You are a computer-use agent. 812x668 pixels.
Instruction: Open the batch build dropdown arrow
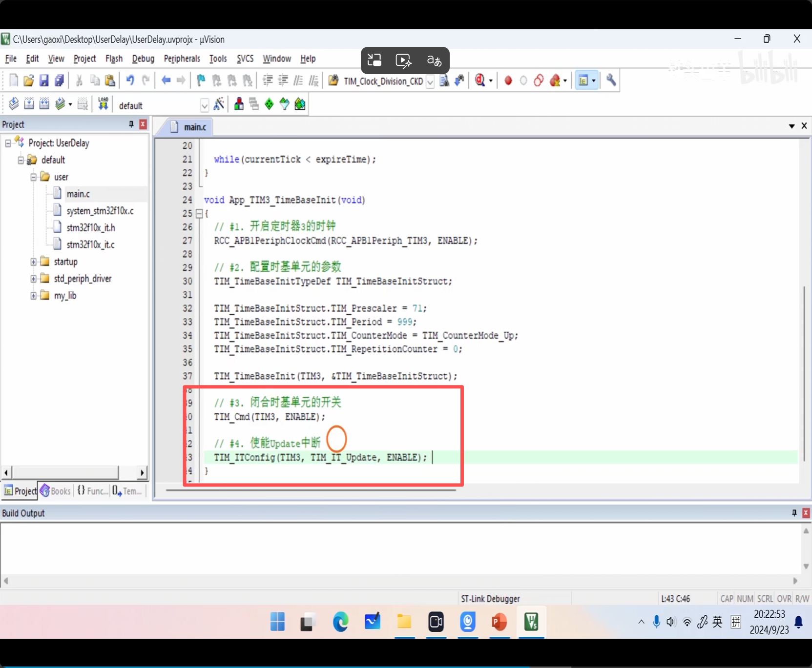coord(70,104)
